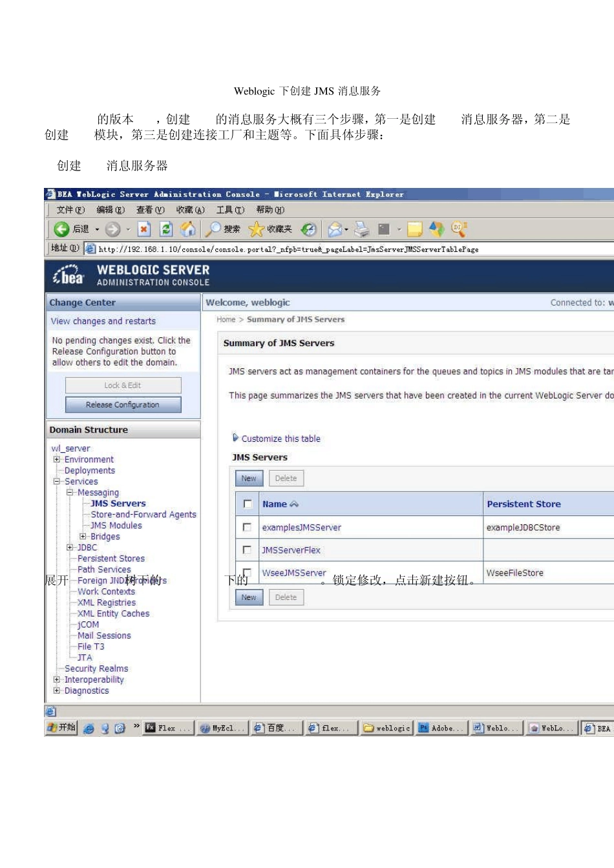
Task: Open the 编辑(E) menu
Action: (x=111, y=210)
